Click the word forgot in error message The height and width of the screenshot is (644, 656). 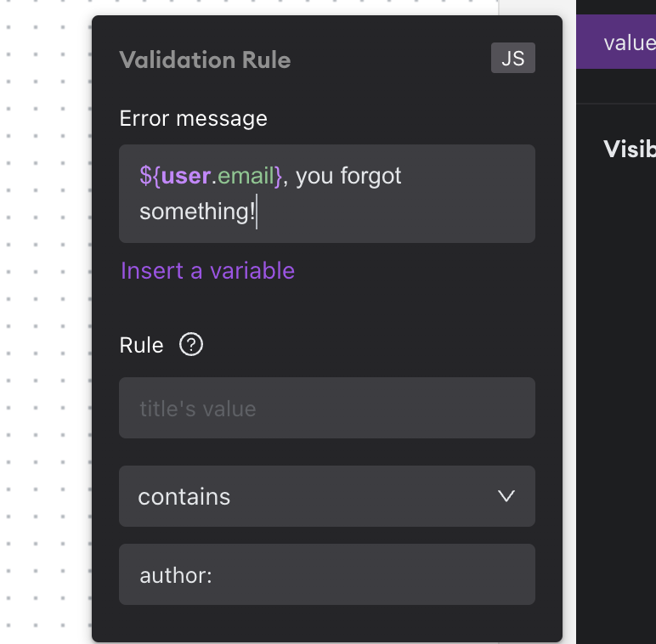click(370, 176)
